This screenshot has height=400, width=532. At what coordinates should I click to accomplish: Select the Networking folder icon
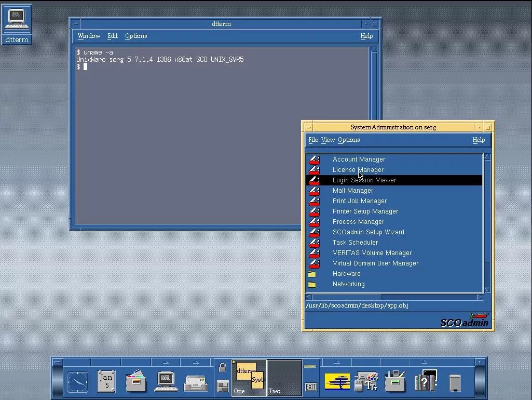click(312, 285)
